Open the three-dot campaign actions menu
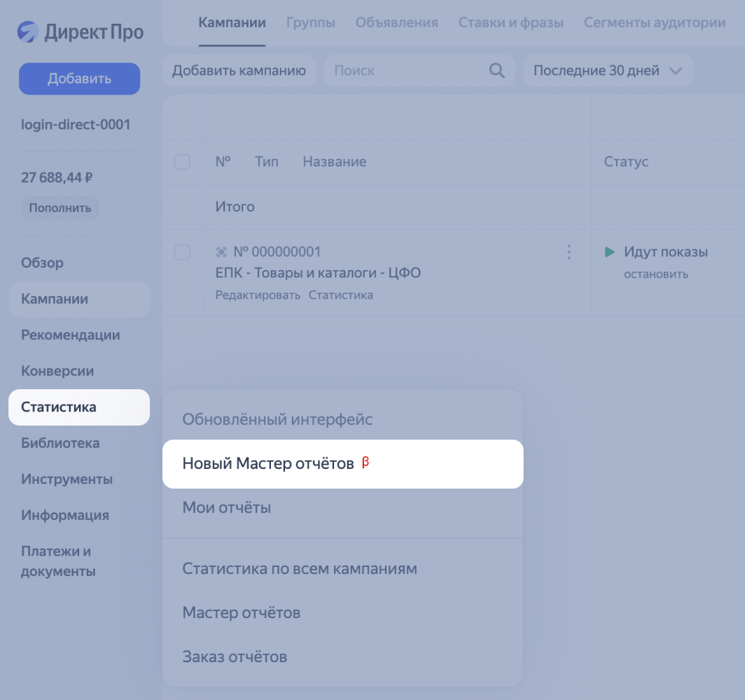The width and height of the screenshot is (745, 700). [x=569, y=252]
